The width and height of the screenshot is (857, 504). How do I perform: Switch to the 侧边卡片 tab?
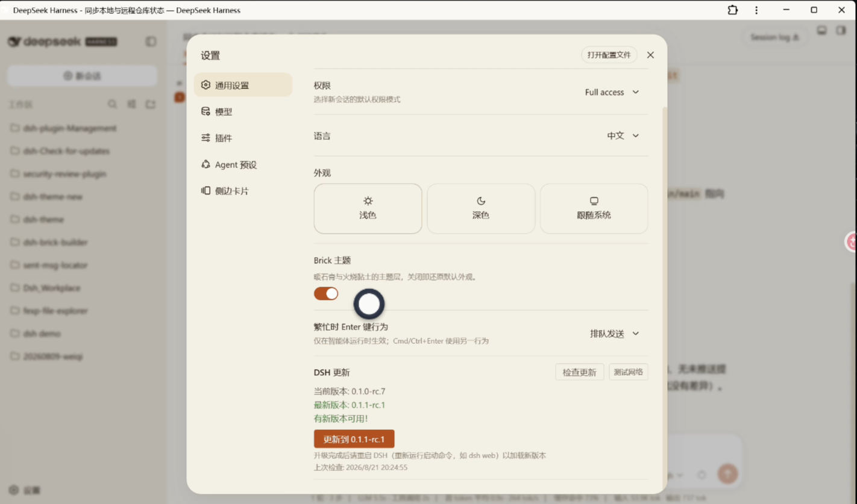click(243, 191)
